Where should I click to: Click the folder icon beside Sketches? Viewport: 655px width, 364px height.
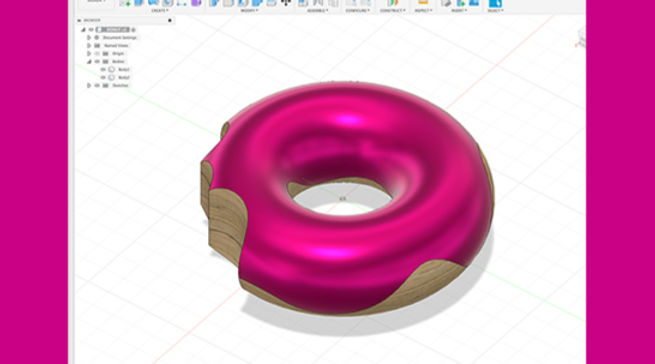(x=106, y=85)
